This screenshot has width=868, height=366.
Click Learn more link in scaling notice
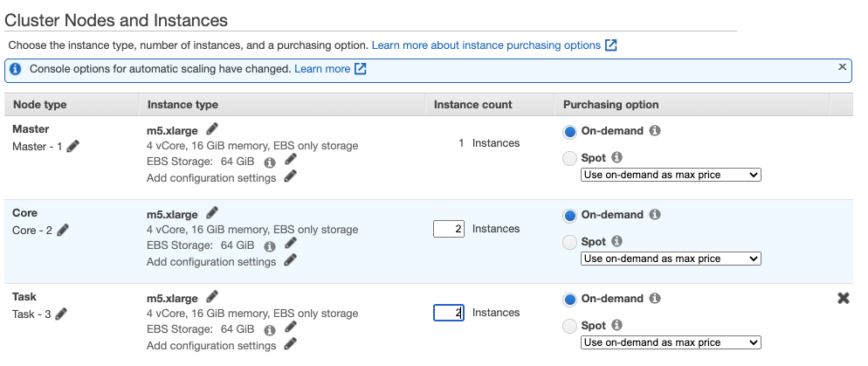tap(329, 69)
